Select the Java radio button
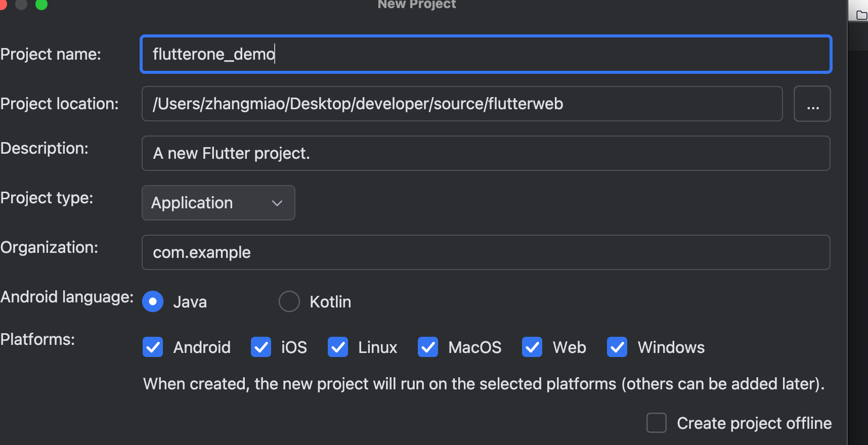Image resolution: width=868 pixels, height=445 pixels. [153, 301]
